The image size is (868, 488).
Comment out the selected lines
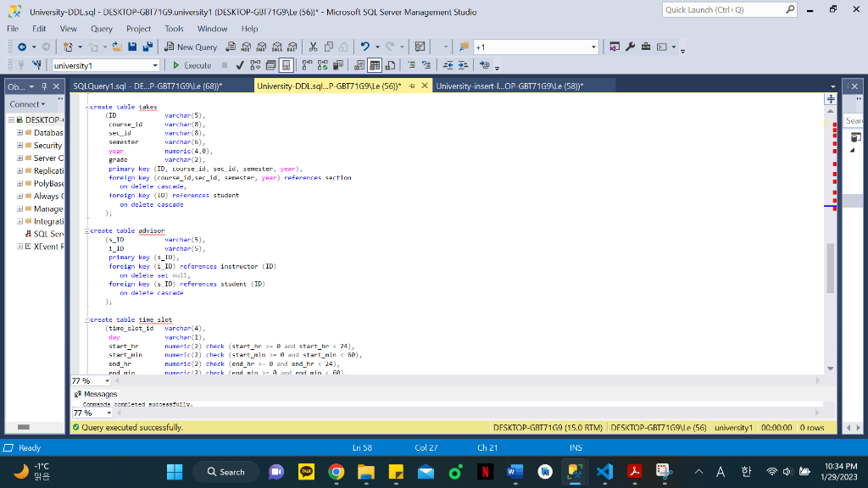(x=410, y=64)
